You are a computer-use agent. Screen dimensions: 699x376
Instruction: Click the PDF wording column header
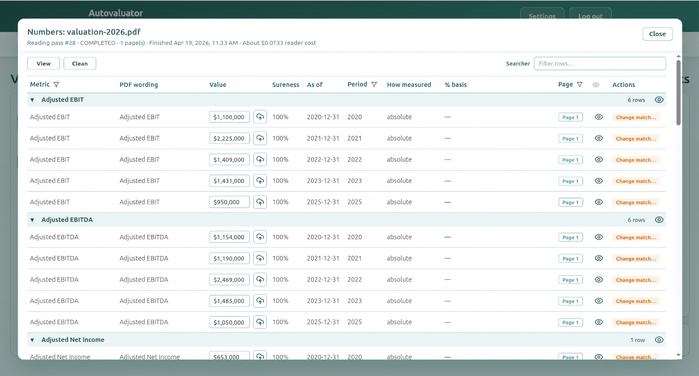(139, 84)
